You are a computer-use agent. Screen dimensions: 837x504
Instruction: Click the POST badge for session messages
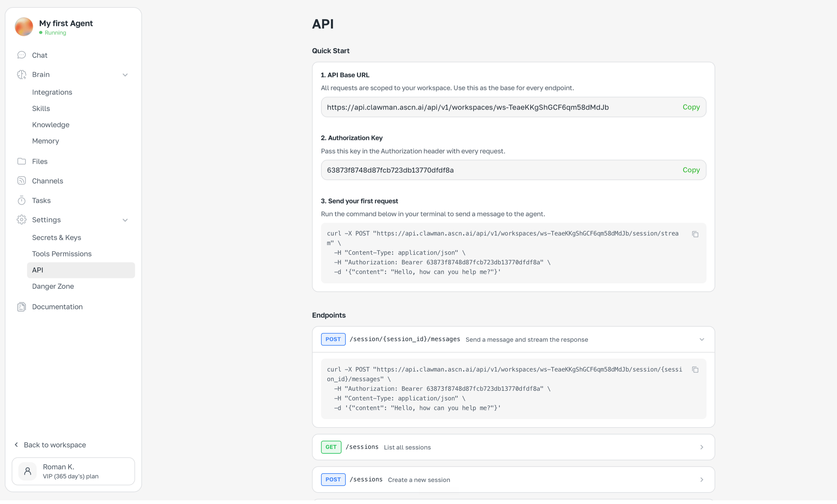(333, 339)
